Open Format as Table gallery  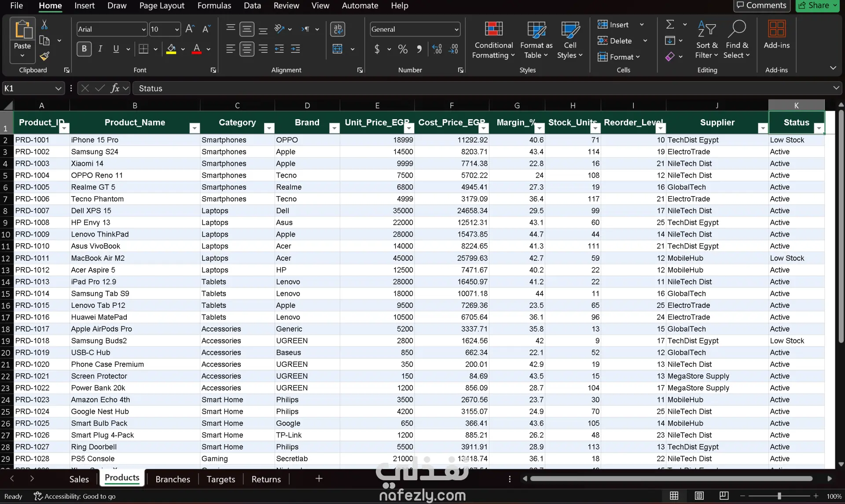pos(536,40)
